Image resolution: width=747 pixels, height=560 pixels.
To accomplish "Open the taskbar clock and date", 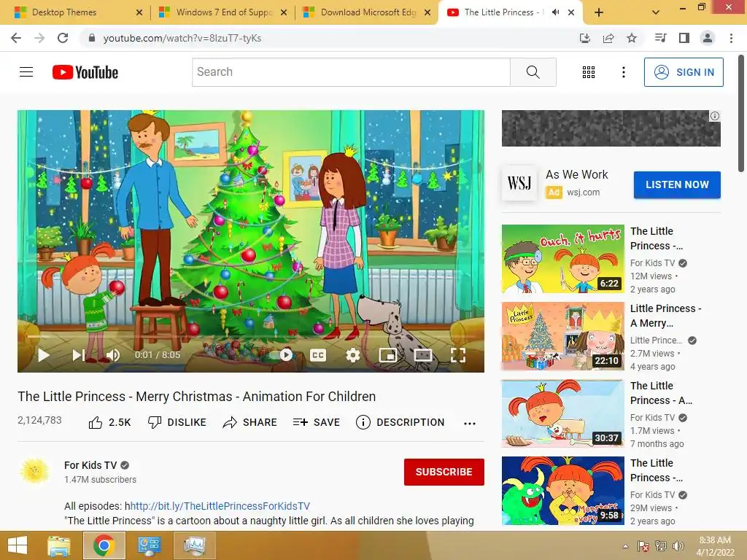I will pos(715,546).
